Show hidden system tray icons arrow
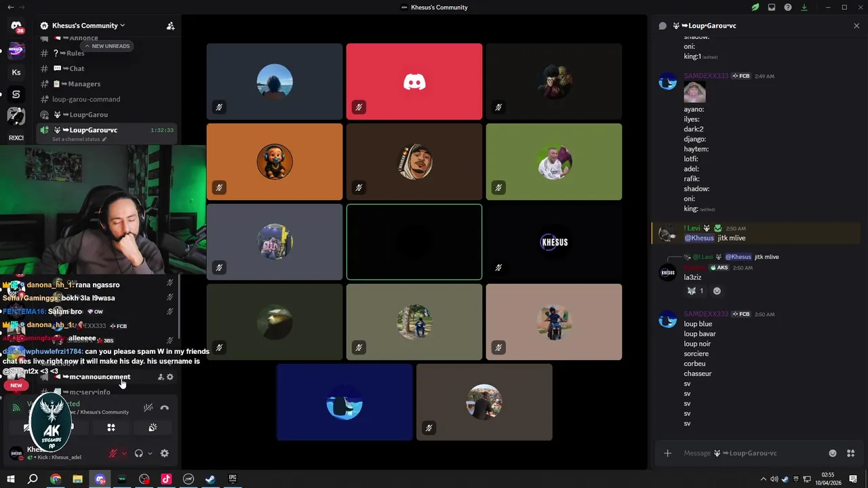Image resolution: width=868 pixels, height=488 pixels. point(763,479)
